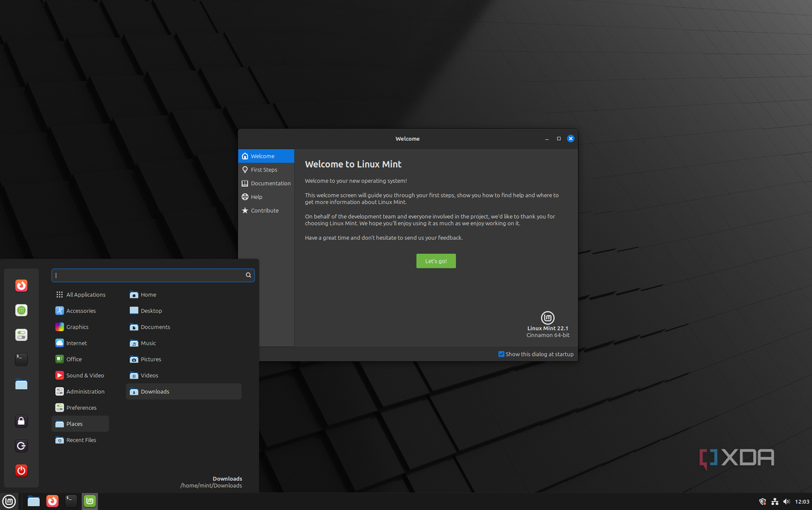Click the Log Out icon in the menu
This screenshot has width=812, height=510.
[21, 446]
